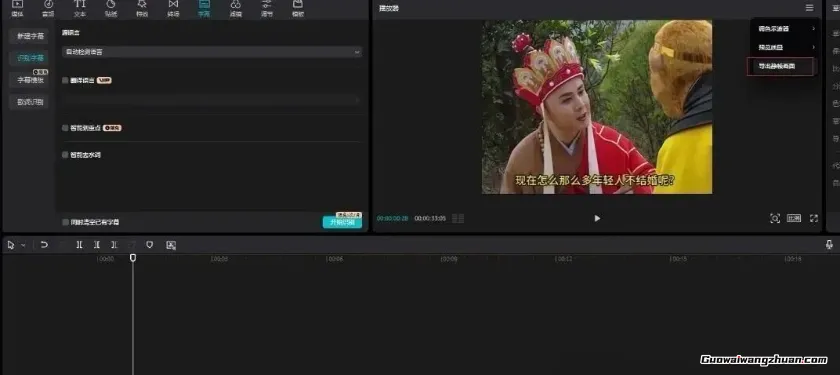Jump to 00:03 on the timeline ruler
This screenshot has width=840, height=375.
click(x=220, y=259)
